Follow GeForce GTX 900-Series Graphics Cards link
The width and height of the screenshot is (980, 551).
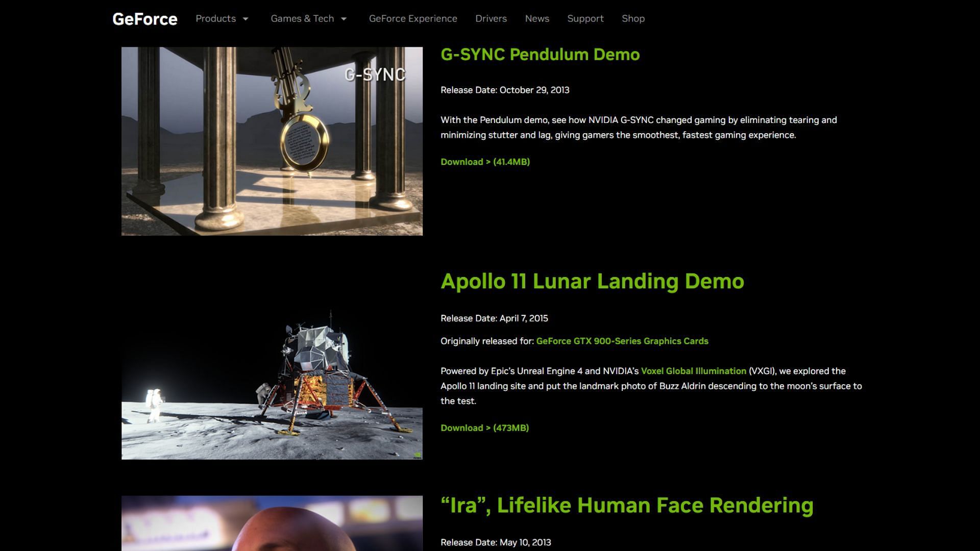(622, 341)
